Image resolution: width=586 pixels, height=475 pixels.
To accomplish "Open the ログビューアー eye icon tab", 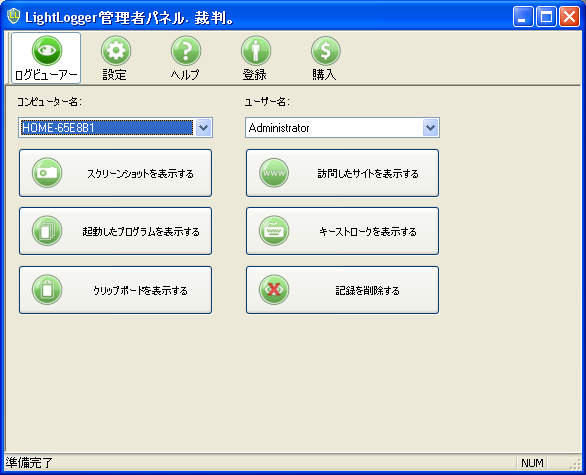I will (x=46, y=58).
